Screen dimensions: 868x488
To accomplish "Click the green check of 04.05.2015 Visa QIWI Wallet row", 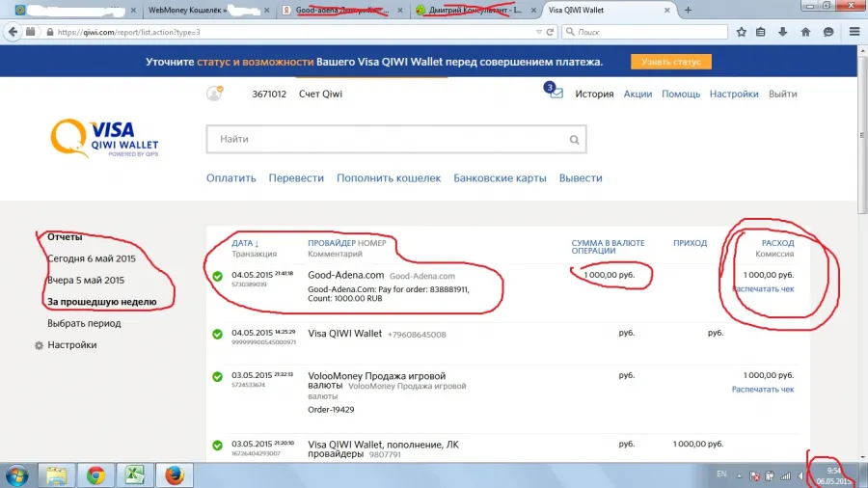I will [x=218, y=335].
